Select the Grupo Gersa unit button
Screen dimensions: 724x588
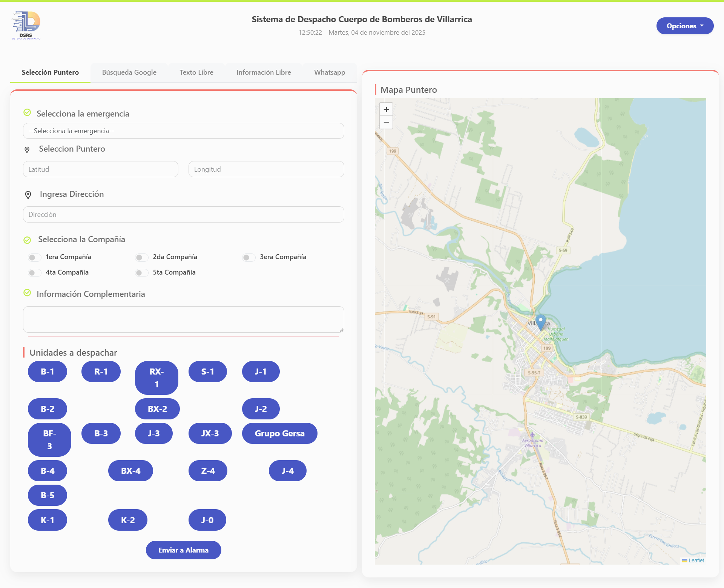click(x=279, y=433)
